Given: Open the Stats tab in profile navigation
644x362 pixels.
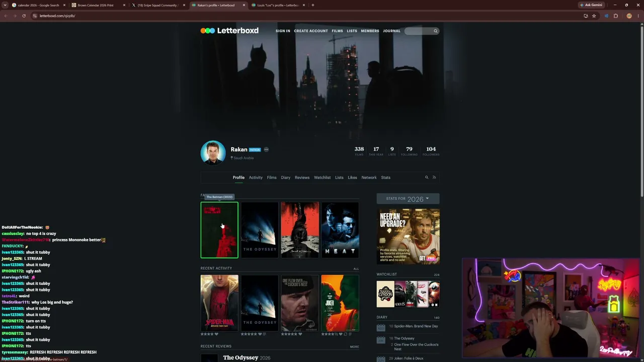Looking at the screenshot, I should pos(386,177).
